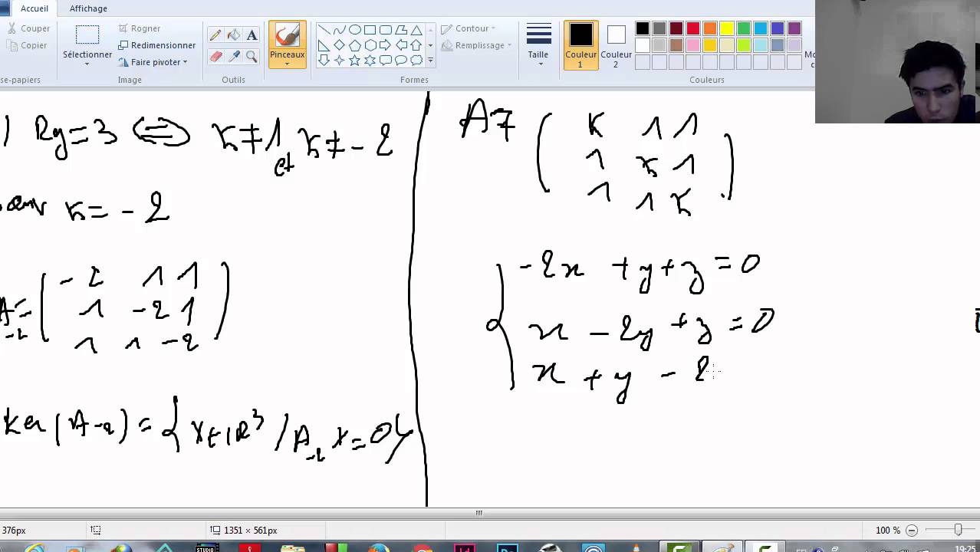This screenshot has height=552, width=980.
Task: Choose the straight Line shape
Action: pyautogui.click(x=324, y=30)
